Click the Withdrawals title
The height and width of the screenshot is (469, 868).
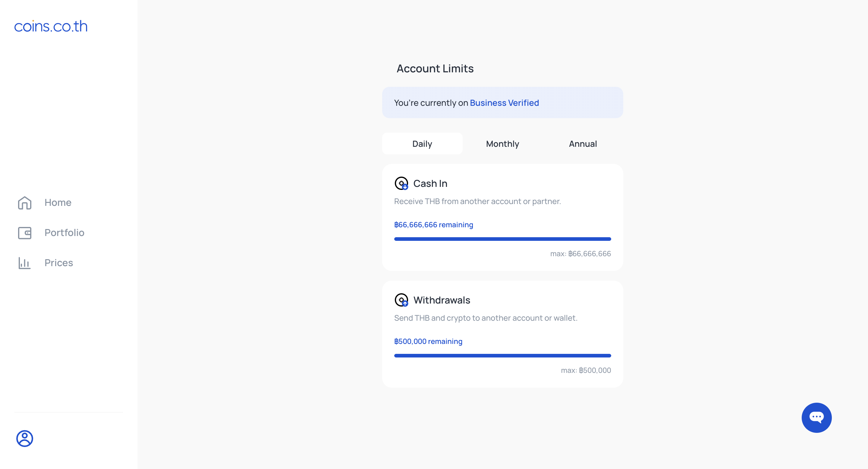442,300
